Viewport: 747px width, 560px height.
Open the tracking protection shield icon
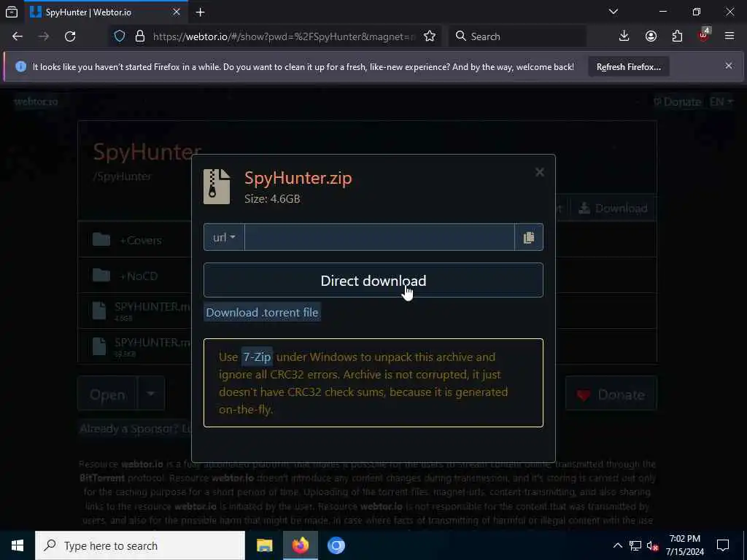[120, 36]
